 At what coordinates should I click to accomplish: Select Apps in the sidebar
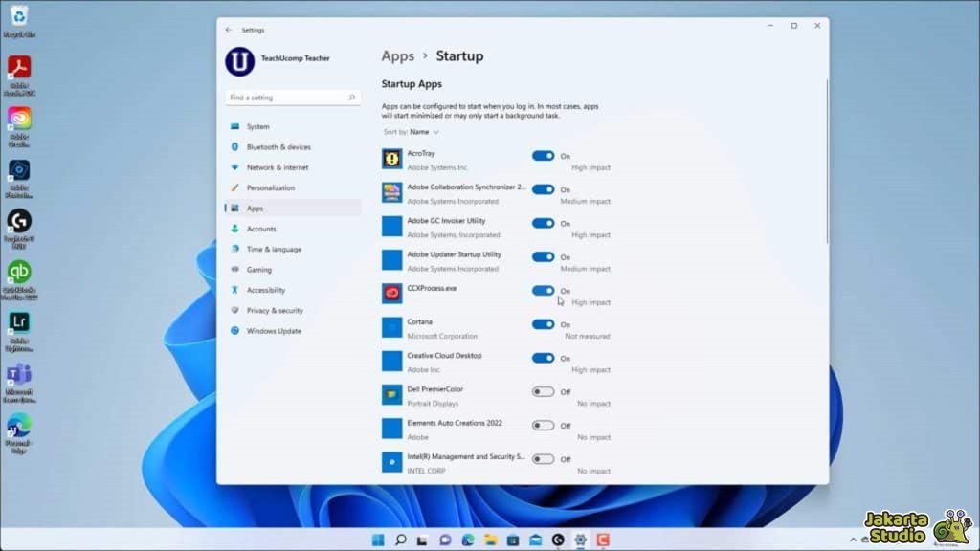coord(293,209)
